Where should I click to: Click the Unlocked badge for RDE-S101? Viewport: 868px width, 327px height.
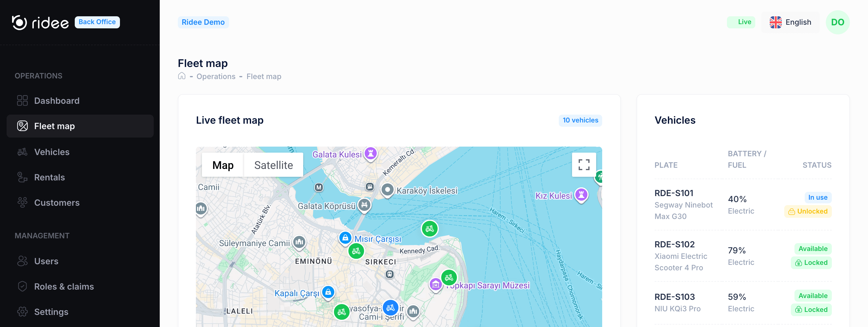point(808,211)
